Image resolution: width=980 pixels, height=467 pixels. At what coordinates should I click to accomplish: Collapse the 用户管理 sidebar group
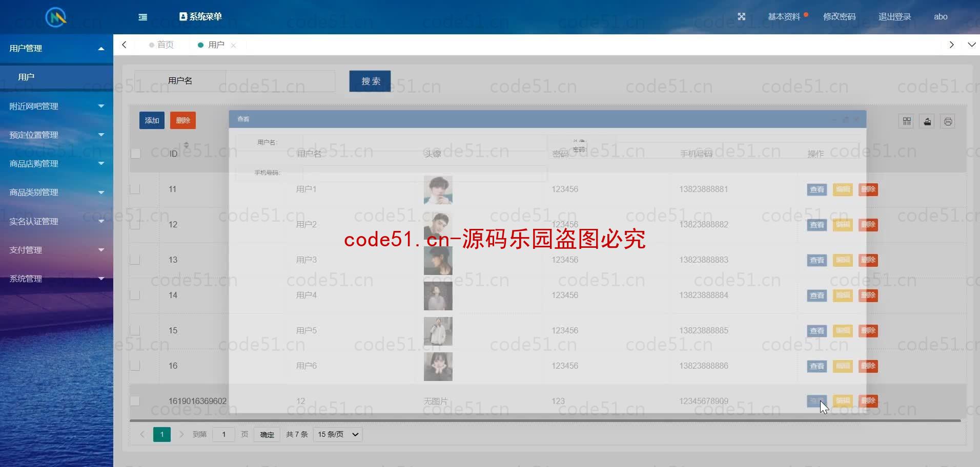tap(56, 48)
